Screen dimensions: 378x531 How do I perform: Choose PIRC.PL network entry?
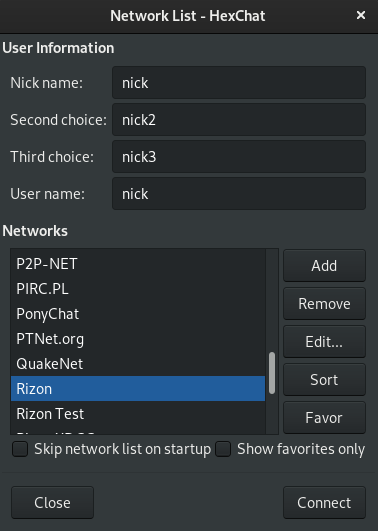click(138, 289)
